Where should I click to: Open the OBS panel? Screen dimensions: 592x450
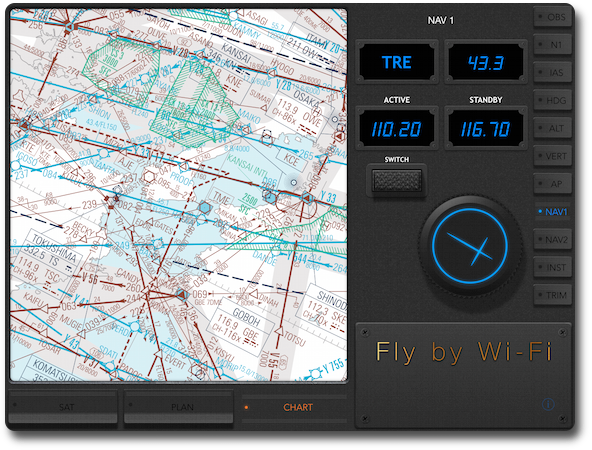(552, 17)
